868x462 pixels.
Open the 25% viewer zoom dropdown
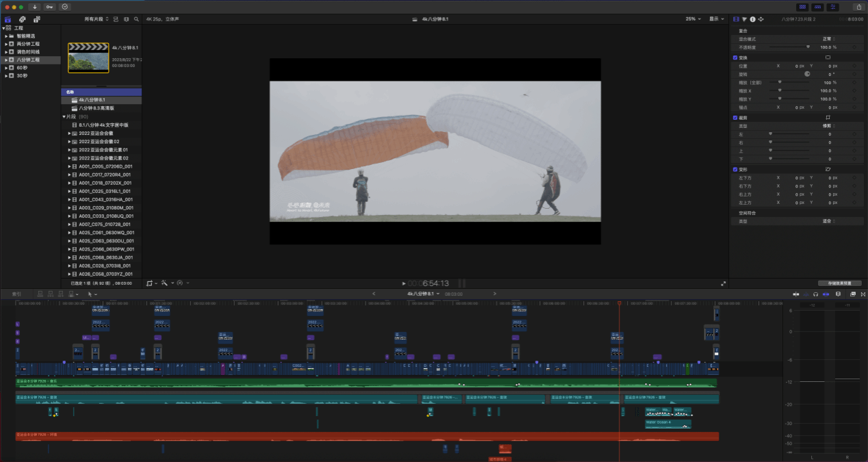click(693, 19)
